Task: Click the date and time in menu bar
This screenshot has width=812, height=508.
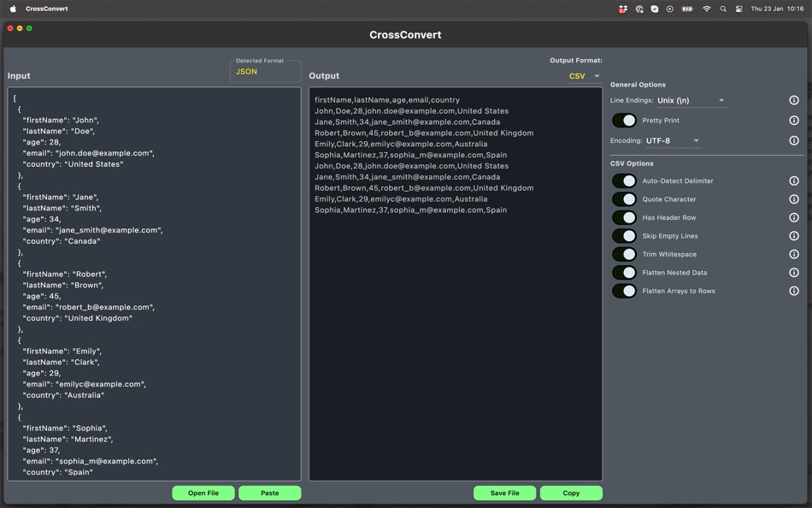Action: pyautogui.click(x=777, y=9)
